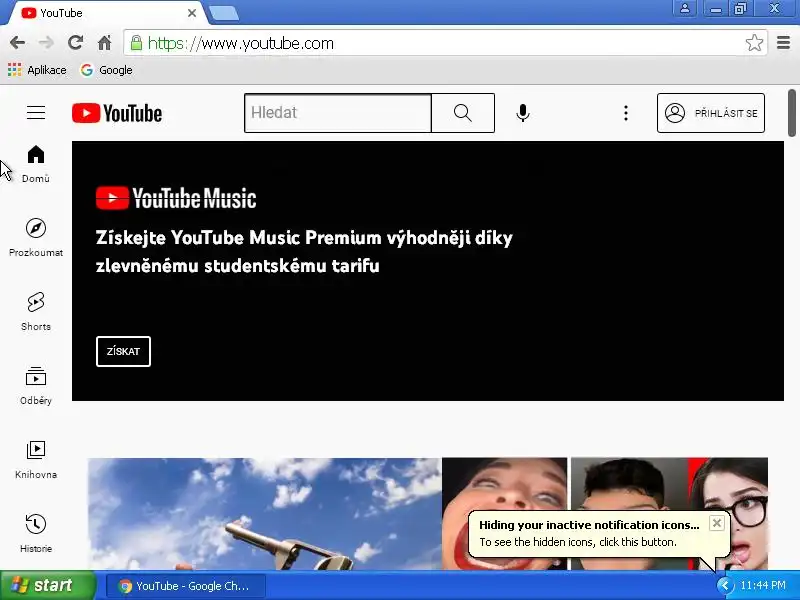Open YouTube settings three-dot menu
The image size is (800, 600).
(x=626, y=113)
